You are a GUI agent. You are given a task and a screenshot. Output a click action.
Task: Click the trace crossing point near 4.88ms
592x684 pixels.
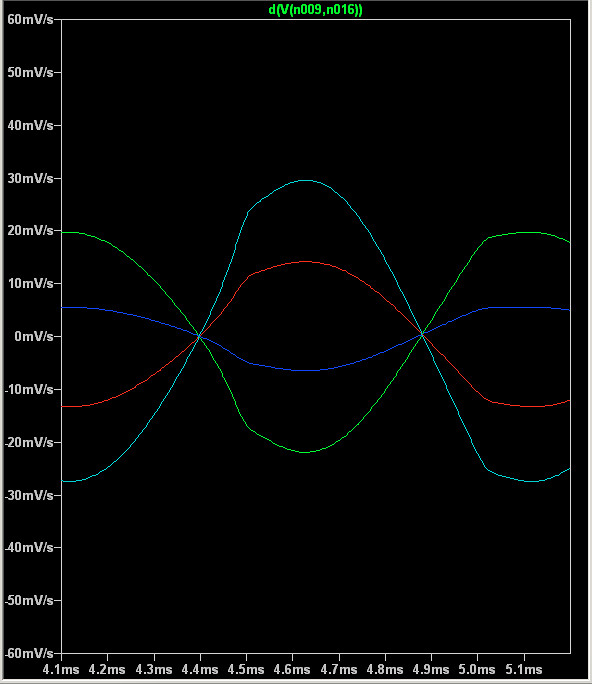(x=422, y=334)
